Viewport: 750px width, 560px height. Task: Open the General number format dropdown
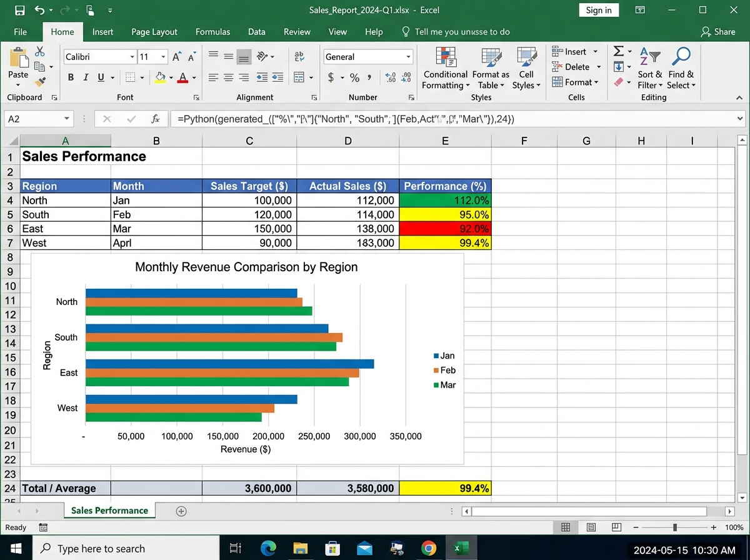409,57
